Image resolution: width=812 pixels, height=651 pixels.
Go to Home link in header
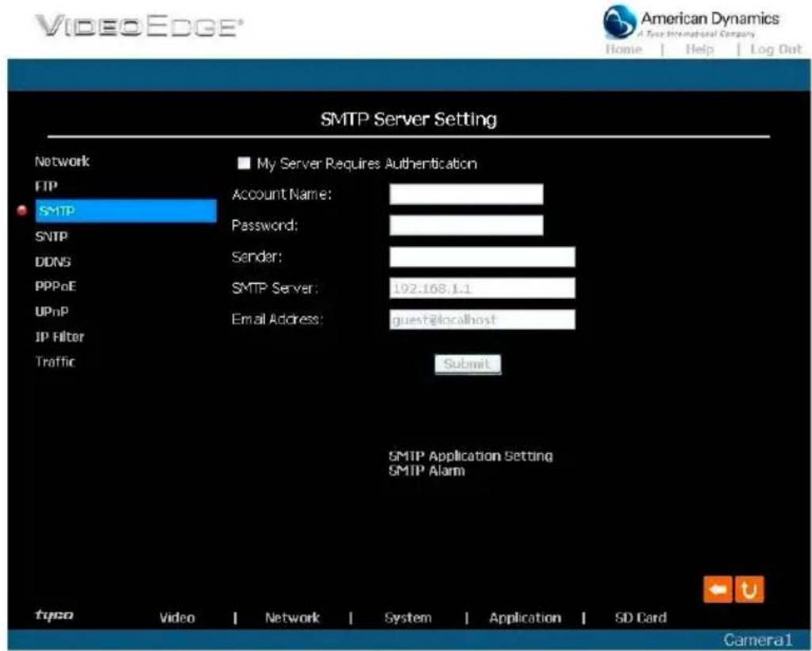tap(624, 49)
